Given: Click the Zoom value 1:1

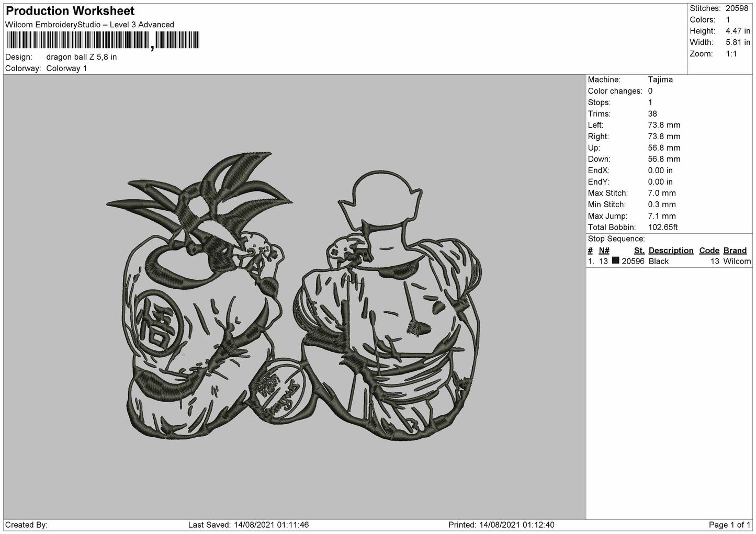Looking at the screenshot, I should 731,54.
